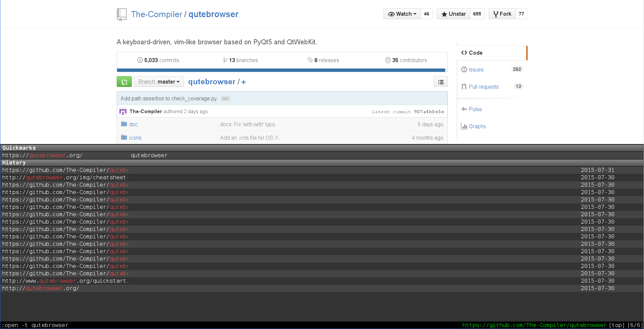Image resolution: width=644 pixels, height=329 pixels.
Task: Open The-Compiler profile link
Action: [x=157, y=14]
